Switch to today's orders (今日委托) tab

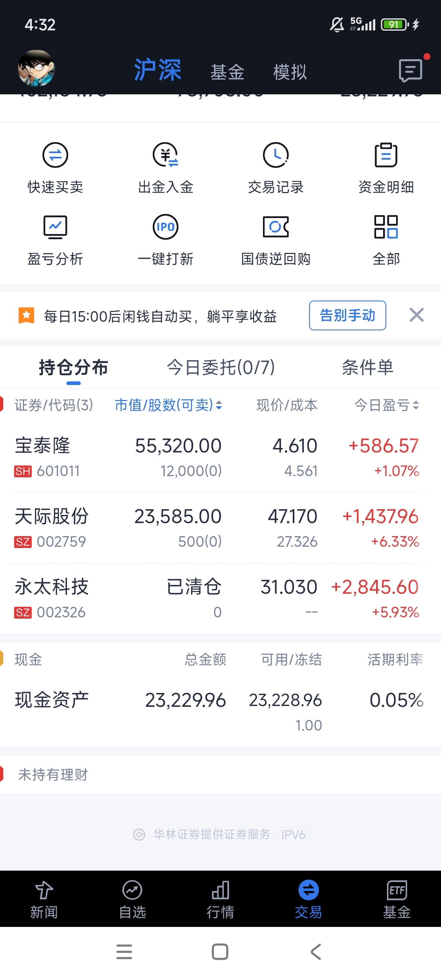pyautogui.click(x=220, y=367)
